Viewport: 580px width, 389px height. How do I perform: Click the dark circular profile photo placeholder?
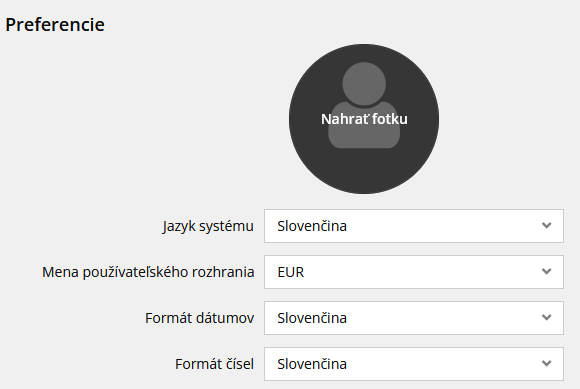point(364,119)
